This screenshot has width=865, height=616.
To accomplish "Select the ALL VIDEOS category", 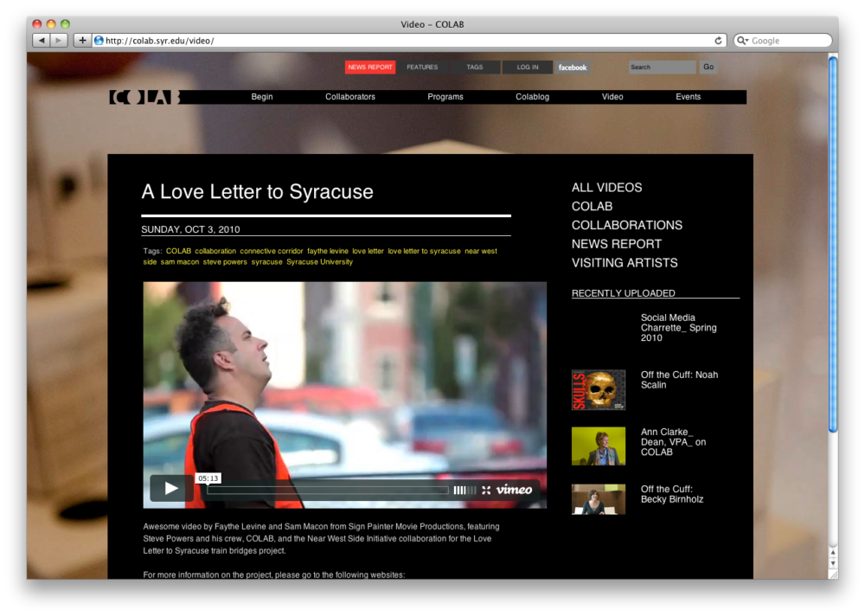I will click(607, 188).
